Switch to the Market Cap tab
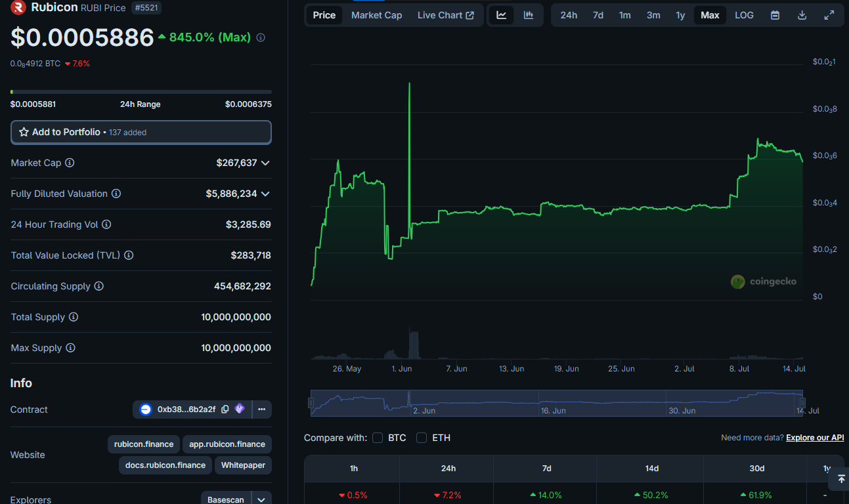Image resolution: width=849 pixels, height=504 pixels. [377, 15]
